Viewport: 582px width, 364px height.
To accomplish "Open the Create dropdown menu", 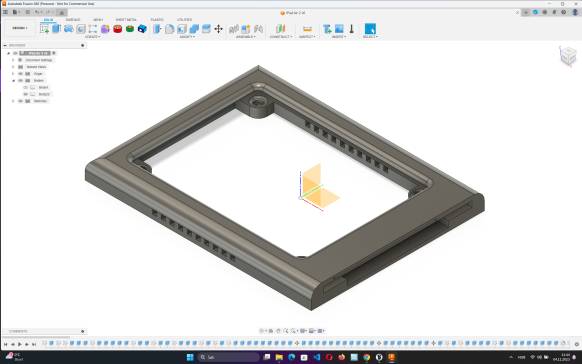I will (92, 37).
